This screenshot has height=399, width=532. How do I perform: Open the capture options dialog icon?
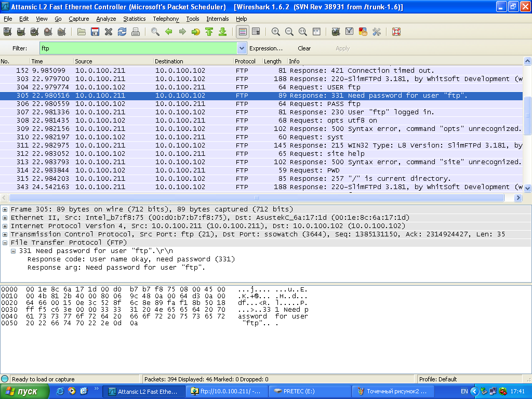21,32
